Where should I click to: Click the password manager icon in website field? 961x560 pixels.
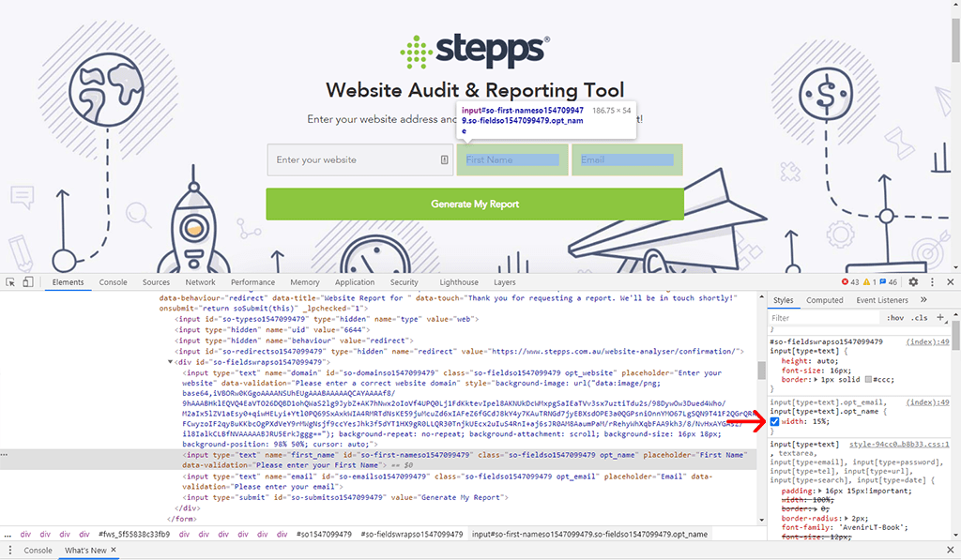pos(444,159)
